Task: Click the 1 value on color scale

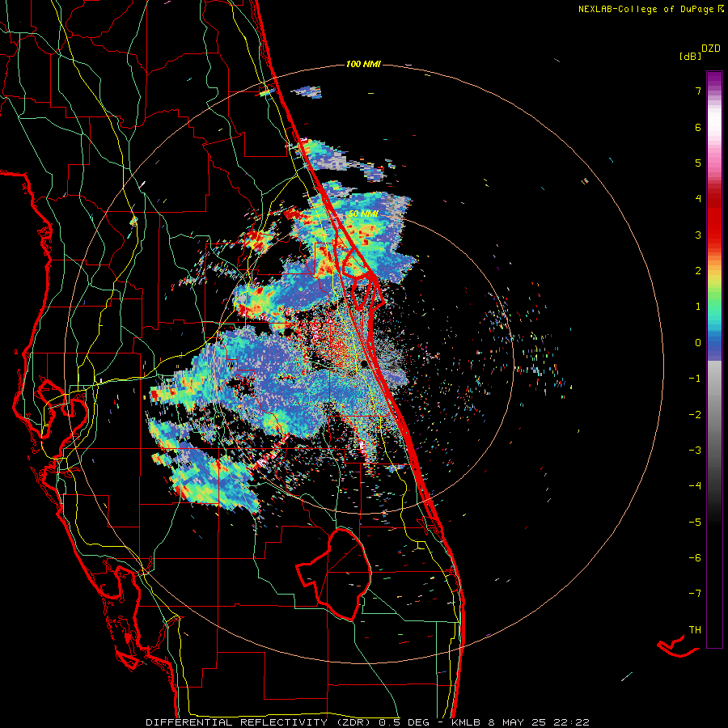Action: point(698,307)
